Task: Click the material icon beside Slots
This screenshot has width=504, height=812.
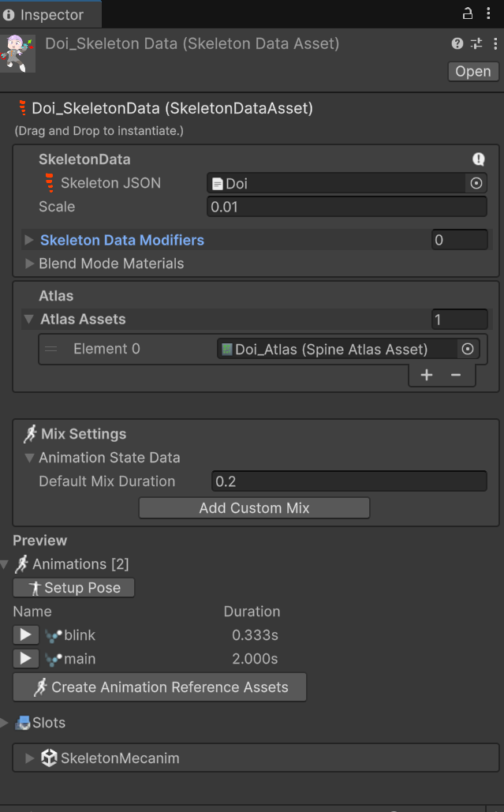Action: click(25, 722)
